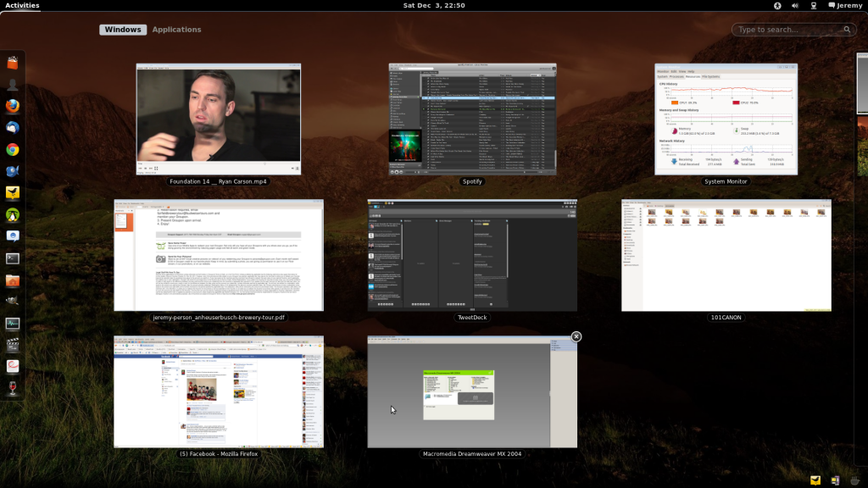This screenshot has width=868, height=488.
Task: Open the wine glass application icon
Action: pyautogui.click(x=13, y=388)
